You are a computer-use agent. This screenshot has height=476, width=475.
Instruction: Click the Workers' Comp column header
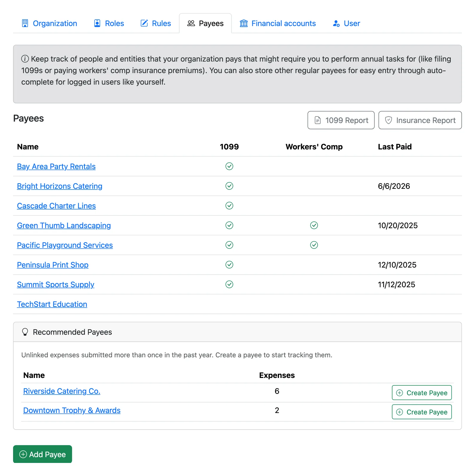pos(314,146)
